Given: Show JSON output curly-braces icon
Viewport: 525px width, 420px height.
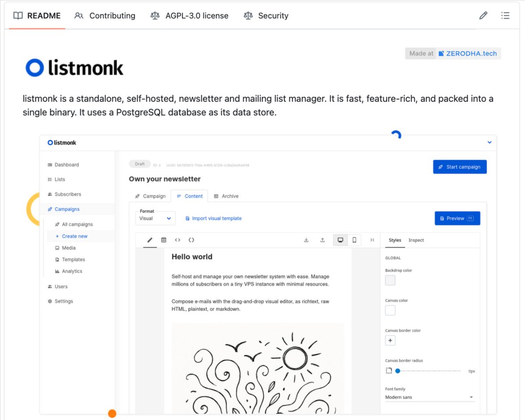Looking at the screenshot, I should 191,240.
